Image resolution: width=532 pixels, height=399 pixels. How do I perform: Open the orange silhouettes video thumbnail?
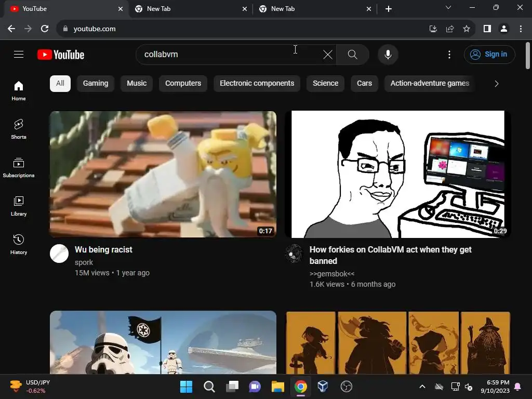click(398, 342)
